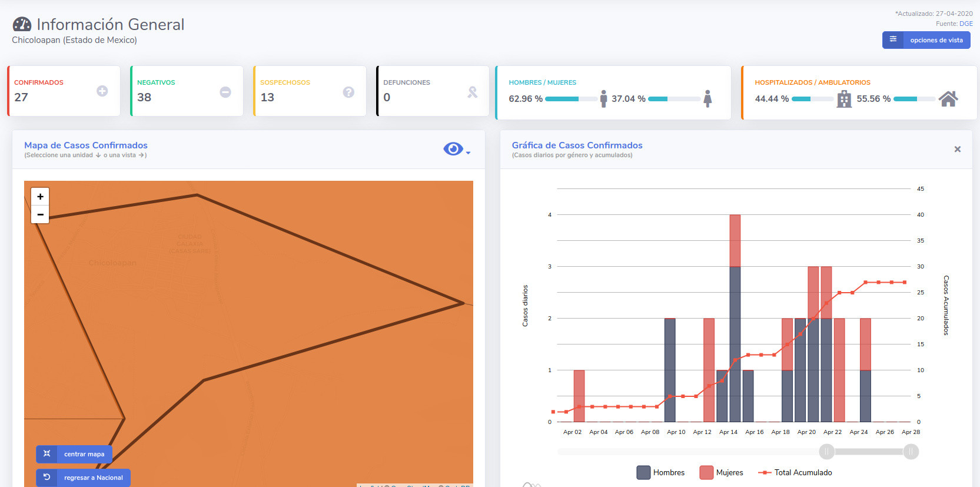
Task: Click the male figure icon in Hombres/Mujeres card
Action: coord(603,98)
